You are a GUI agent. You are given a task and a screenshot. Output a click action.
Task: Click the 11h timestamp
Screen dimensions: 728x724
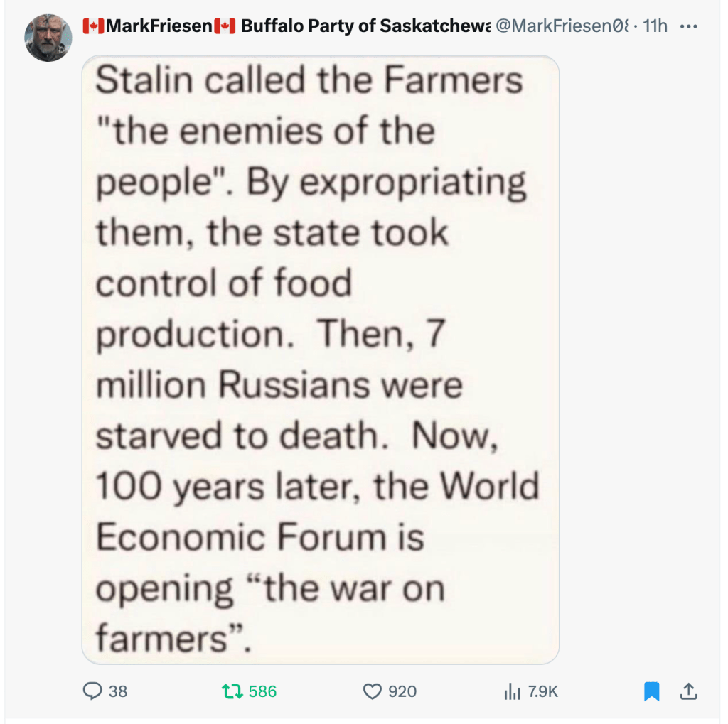[x=655, y=26]
